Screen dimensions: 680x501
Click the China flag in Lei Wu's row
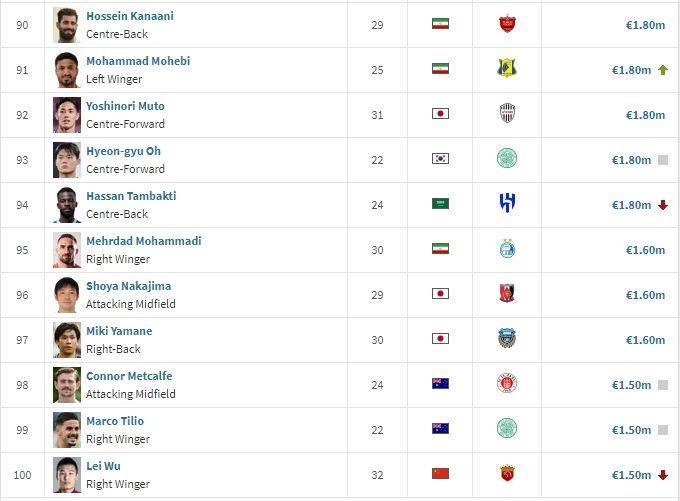440,473
